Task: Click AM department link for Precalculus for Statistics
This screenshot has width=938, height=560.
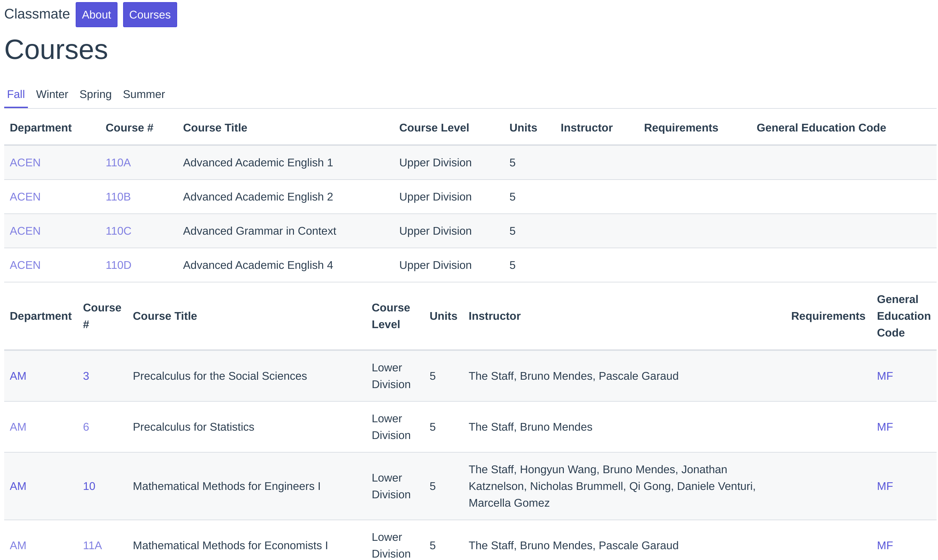Action: pos(18,427)
